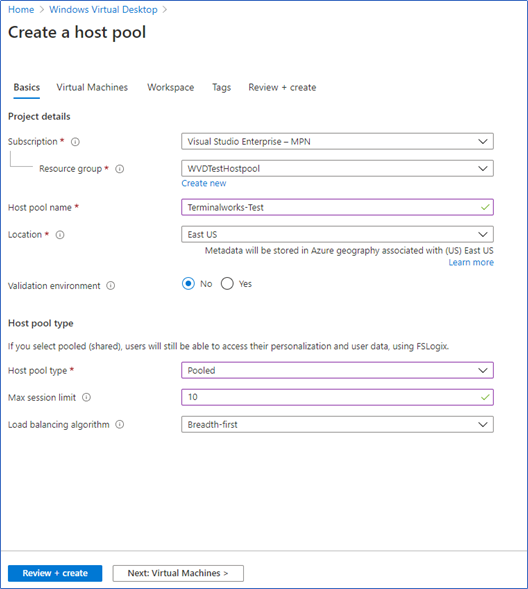Click the Resource group info icon
The height and width of the screenshot is (589, 528).
pyautogui.click(x=119, y=169)
